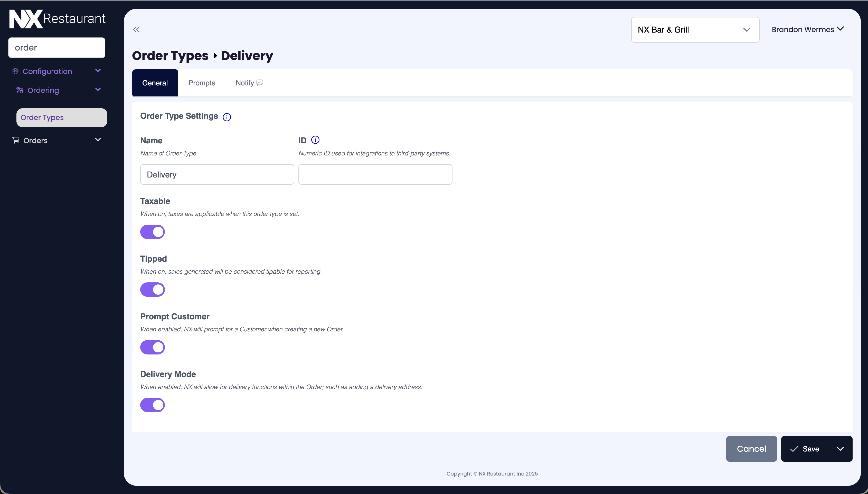The width and height of the screenshot is (868, 494).
Task: Click the info icon next to ID
Action: [x=315, y=140]
